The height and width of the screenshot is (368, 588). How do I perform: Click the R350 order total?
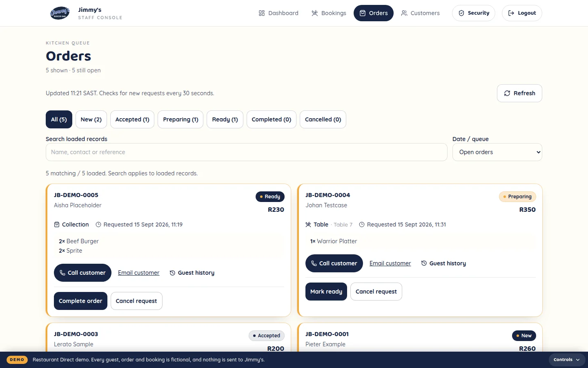[x=527, y=209]
